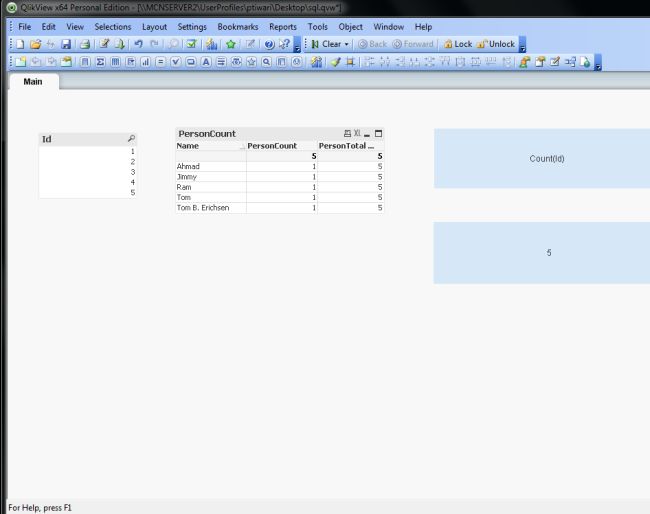
Task: Create a Chart object icon
Action: (x=146, y=62)
